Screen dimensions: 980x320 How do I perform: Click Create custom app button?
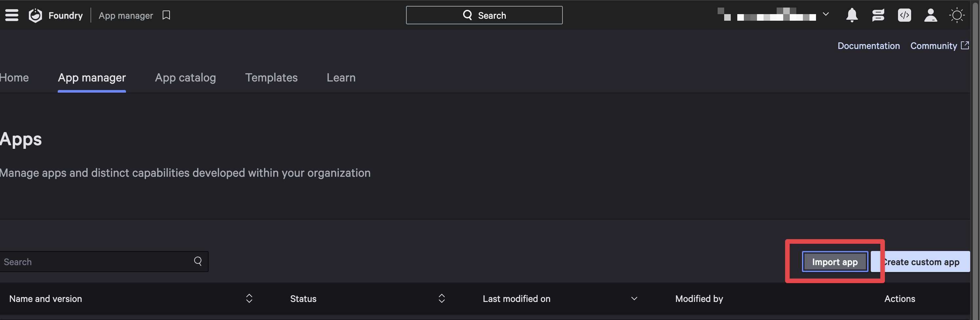click(920, 262)
